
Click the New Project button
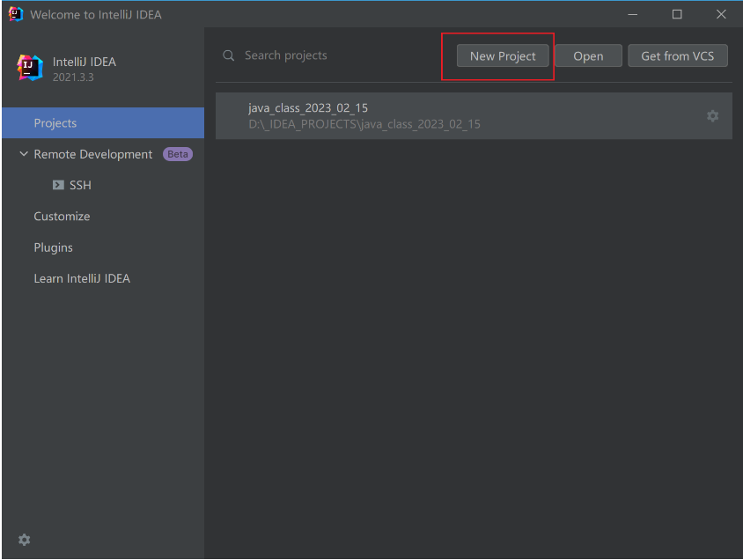[x=503, y=55]
